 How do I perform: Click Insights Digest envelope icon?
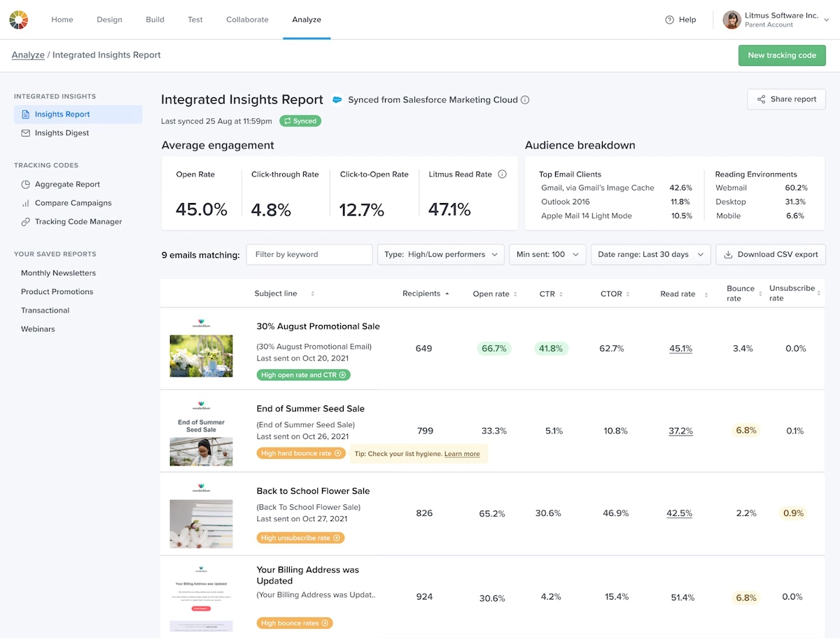(x=26, y=133)
